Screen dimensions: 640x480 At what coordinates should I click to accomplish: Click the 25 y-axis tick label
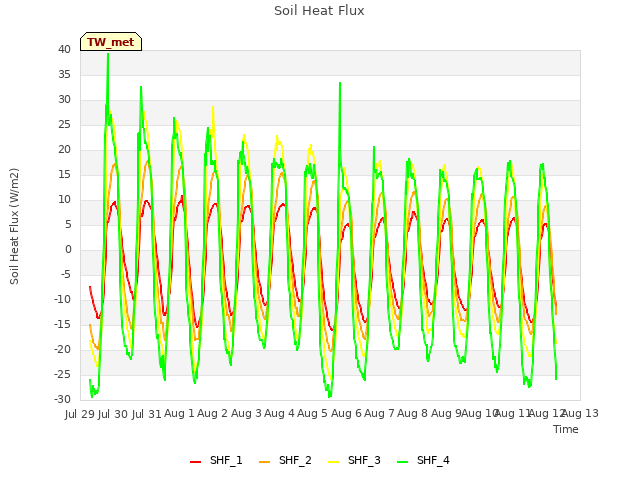64,124
